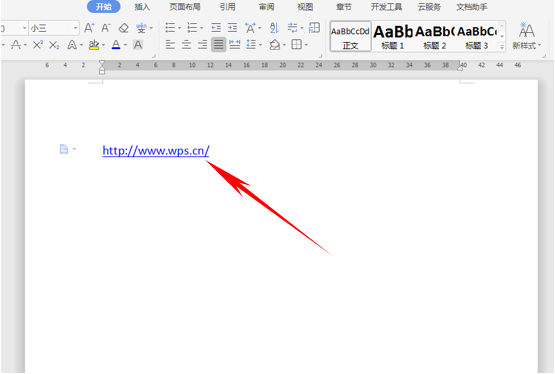Open show/hide paragraph marks tool
Viewport: 555px width, 374px height.
coord(292,28)
